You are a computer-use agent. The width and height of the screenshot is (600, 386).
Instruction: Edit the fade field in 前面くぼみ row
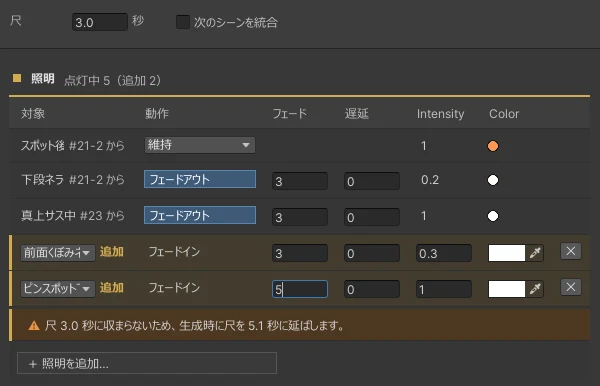[300, 253]
